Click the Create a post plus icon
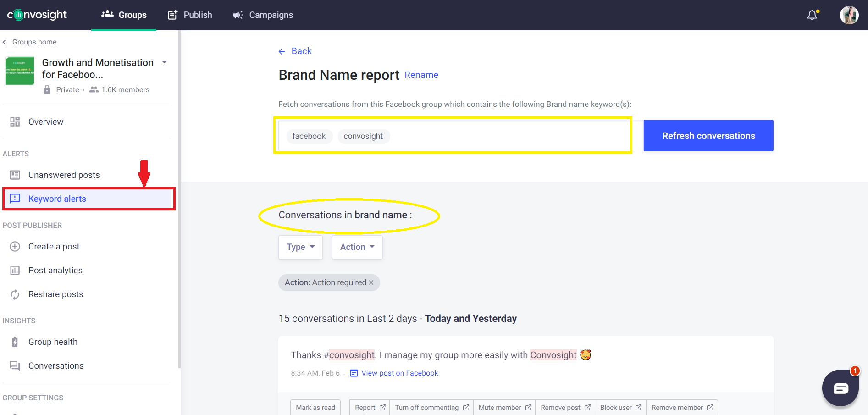 click(x=15, y=247)
